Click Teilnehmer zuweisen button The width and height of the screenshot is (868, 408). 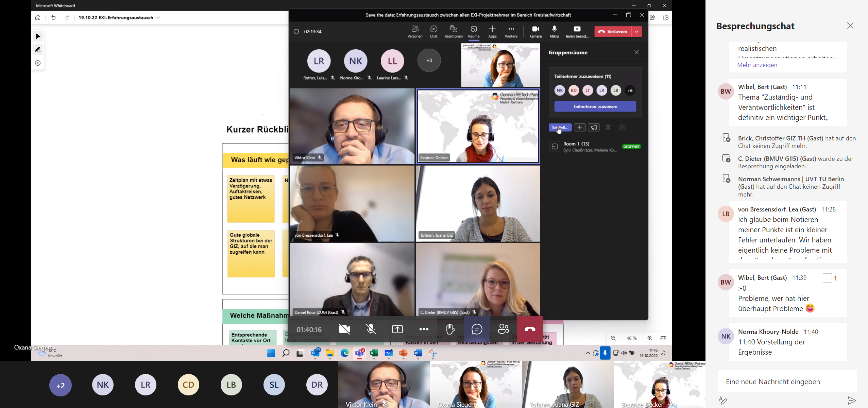595,106
